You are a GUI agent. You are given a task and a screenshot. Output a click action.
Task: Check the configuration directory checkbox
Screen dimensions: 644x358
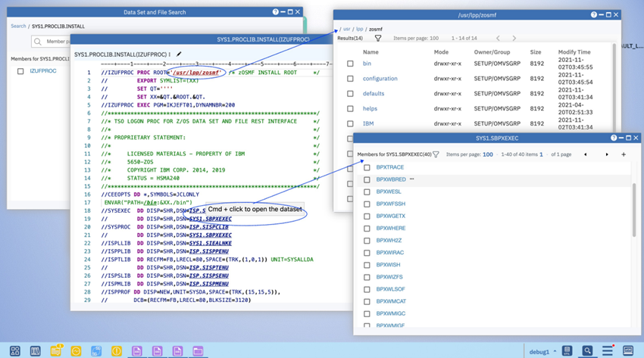click(x=350, y=79)
